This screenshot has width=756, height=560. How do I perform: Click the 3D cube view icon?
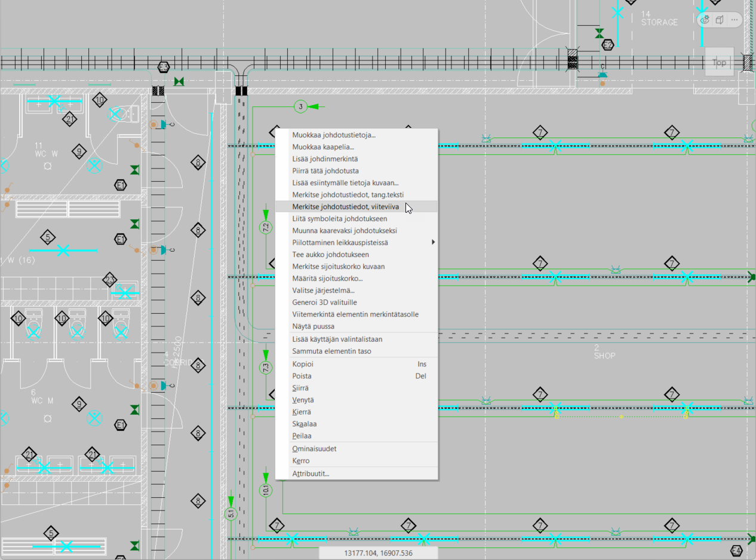(x=720, y=20)
